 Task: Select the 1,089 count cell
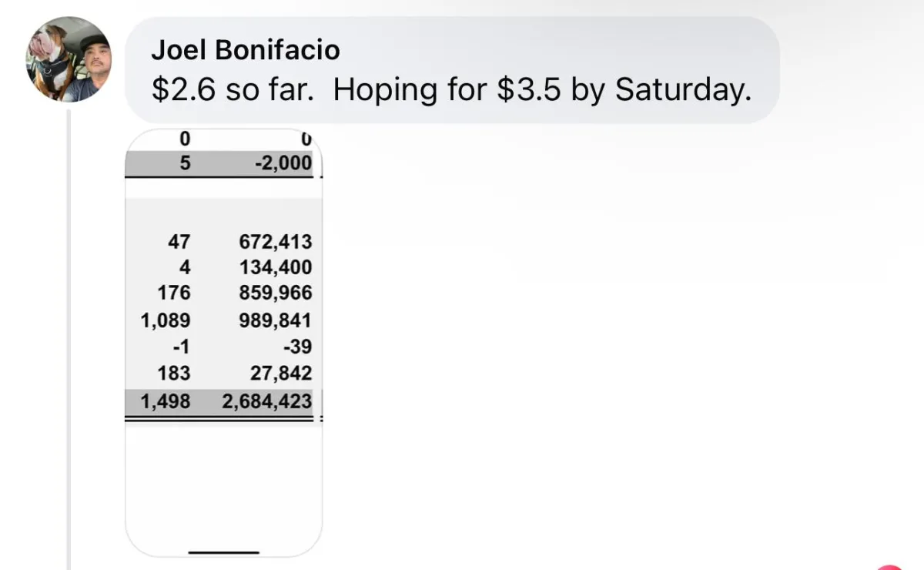click(x=166, y=320)
